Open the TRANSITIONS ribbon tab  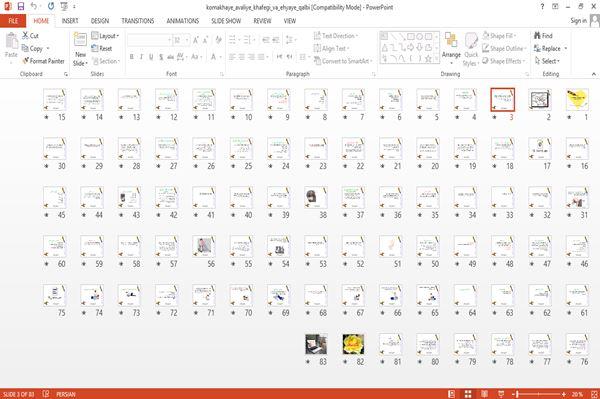(138, 21)
